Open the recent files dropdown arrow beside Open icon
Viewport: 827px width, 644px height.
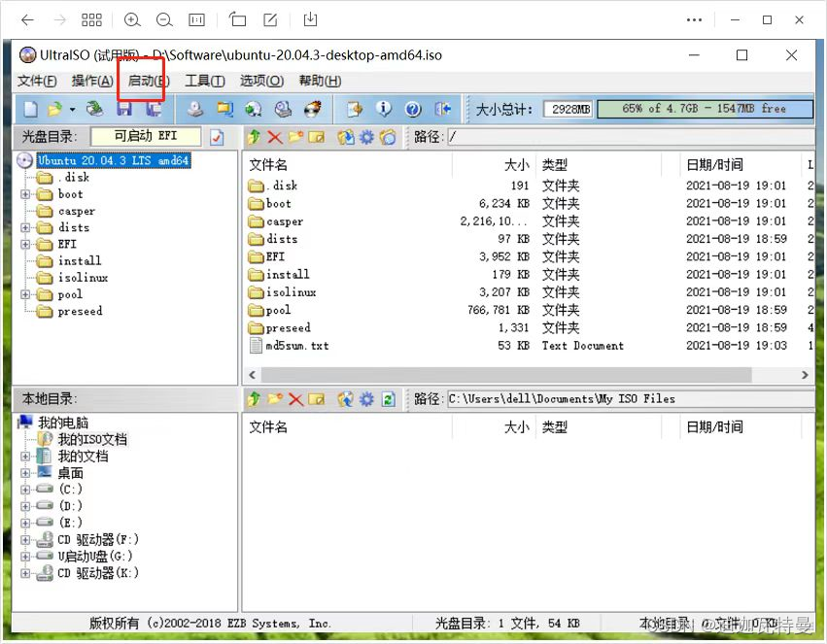(x=72, y=110)
